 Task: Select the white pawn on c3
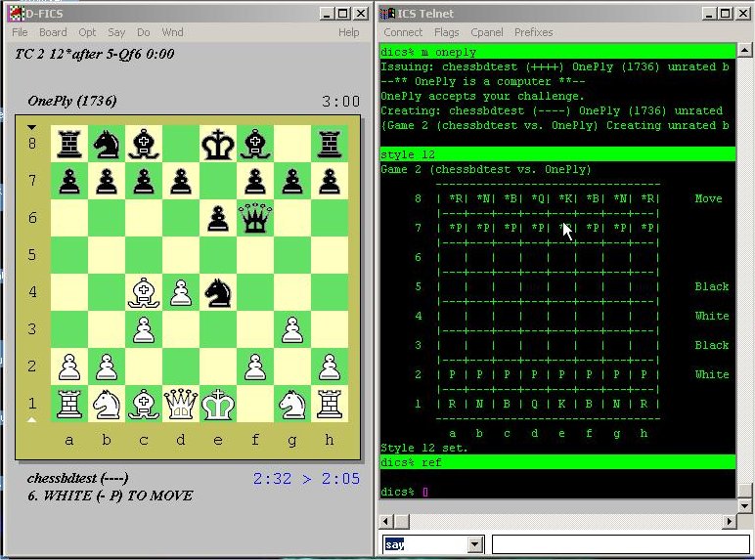[x=144, y=329]
